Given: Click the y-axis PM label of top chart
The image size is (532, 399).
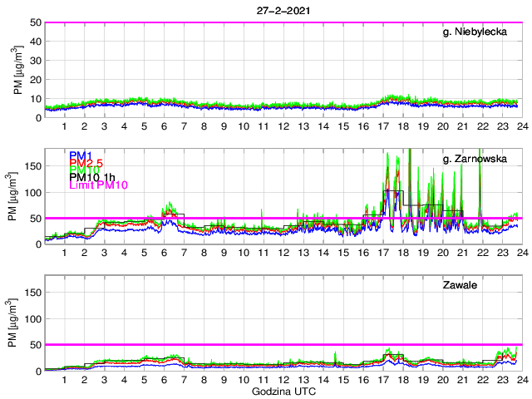Looking at the screenshot, I should pos(18,71).
